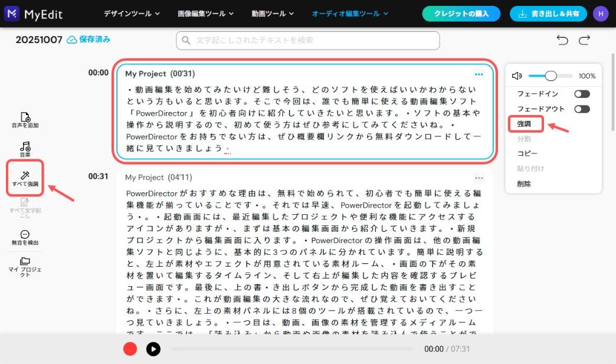
Task: Open the three-dot menu on the first clip
Action: tap(479, 74)
